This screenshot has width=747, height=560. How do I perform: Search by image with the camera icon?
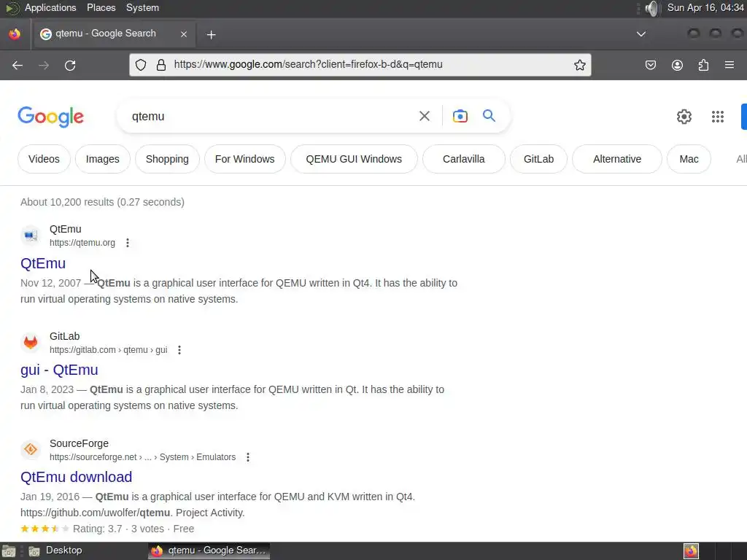(460, 116)
